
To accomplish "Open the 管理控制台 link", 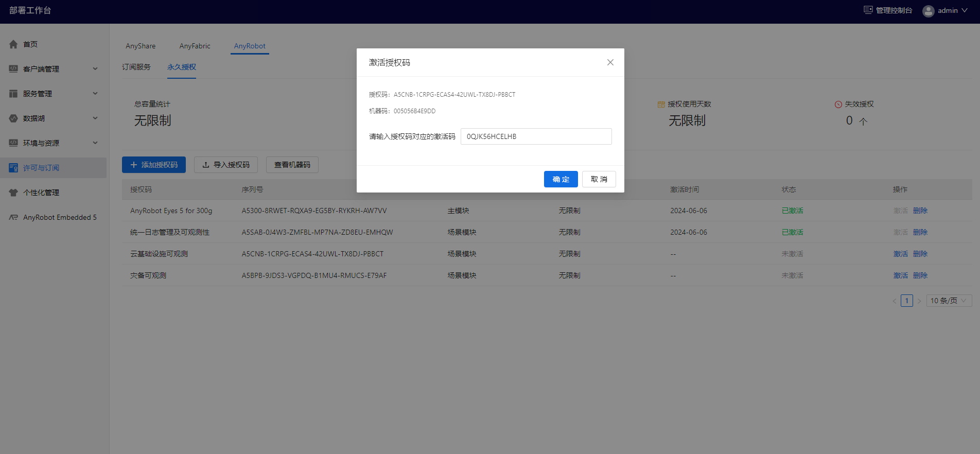I will [x=894, y=10].
